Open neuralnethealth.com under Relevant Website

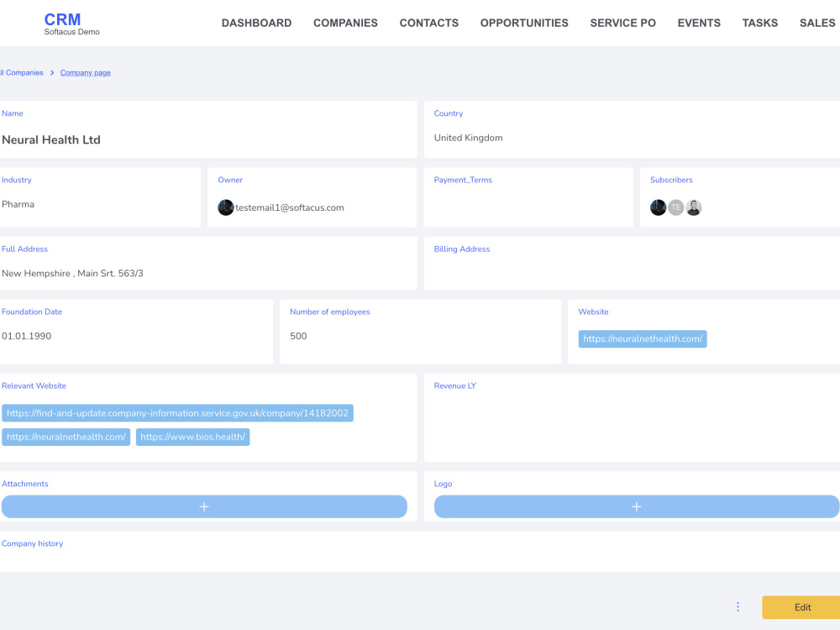pyautogui.click(x=66, y=437)
